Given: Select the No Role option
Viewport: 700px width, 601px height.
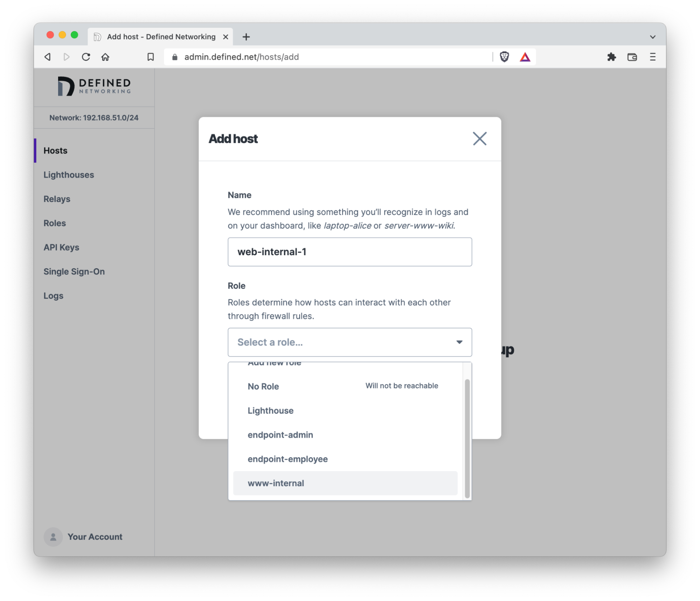Looking at the screenshot, I should pyautogui.click(x=345, y=386).
